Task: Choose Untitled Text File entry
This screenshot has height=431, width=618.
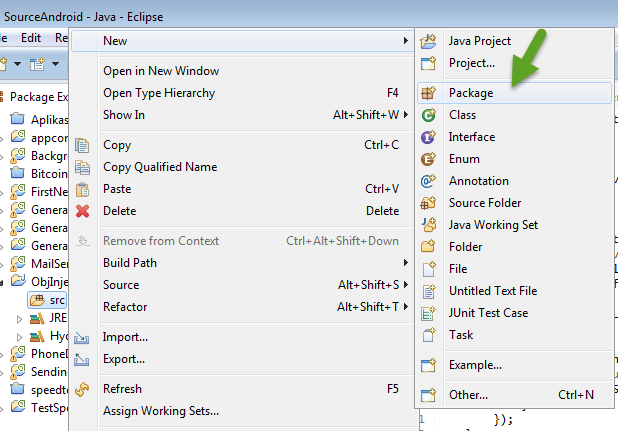Action: pos(514,291)
